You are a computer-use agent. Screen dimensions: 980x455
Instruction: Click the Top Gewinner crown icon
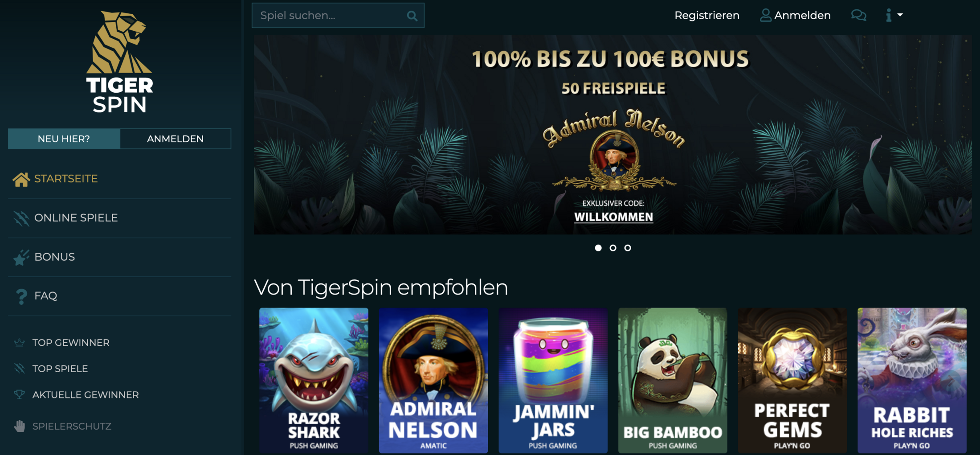click(x=19, y=342)
